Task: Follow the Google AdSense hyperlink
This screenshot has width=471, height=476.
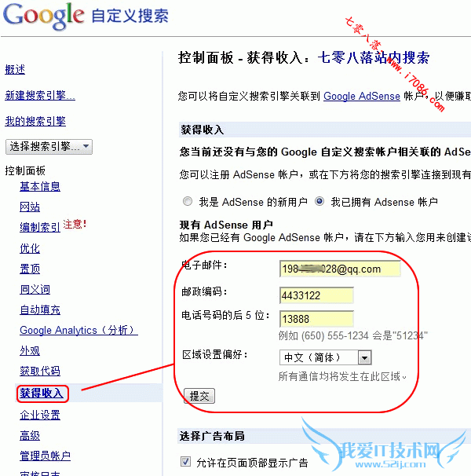Action: click(362, 97)
